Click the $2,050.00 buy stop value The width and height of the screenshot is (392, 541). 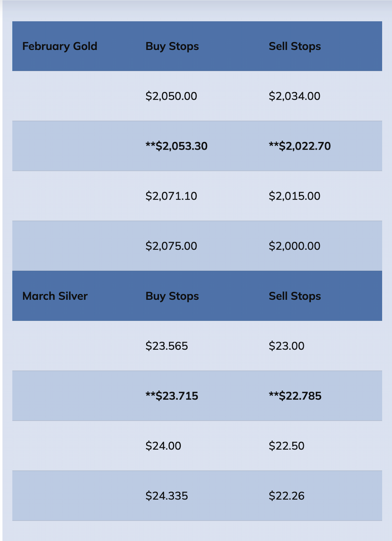[171, 96]
